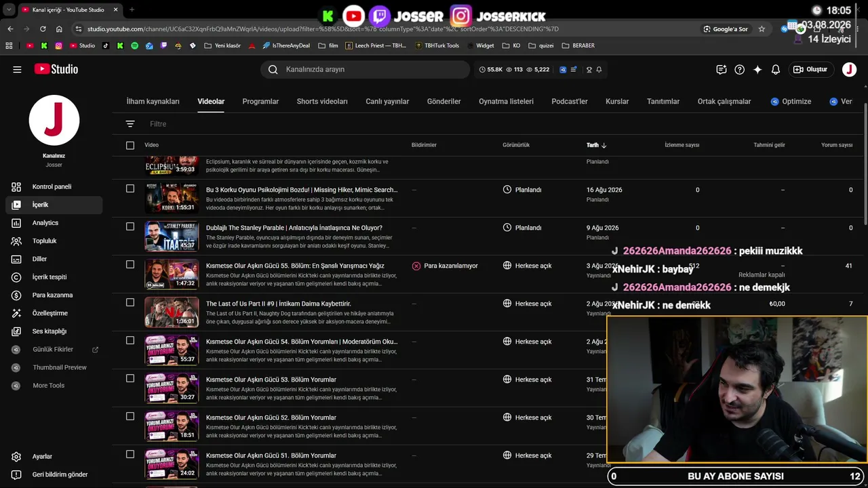Bookmark this page with the star
The image size is (868, 488).
tap(762, 29)
